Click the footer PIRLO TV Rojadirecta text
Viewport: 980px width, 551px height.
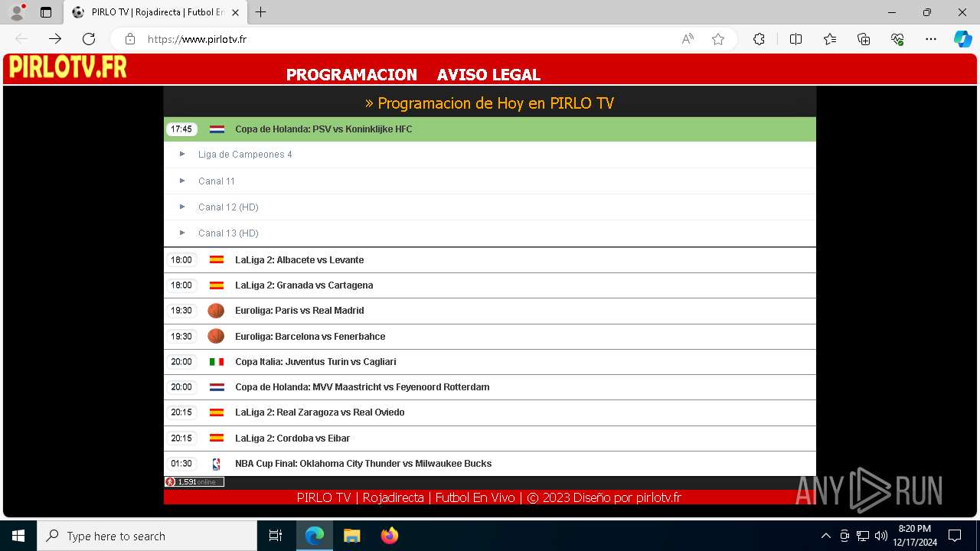coord(489,497)
